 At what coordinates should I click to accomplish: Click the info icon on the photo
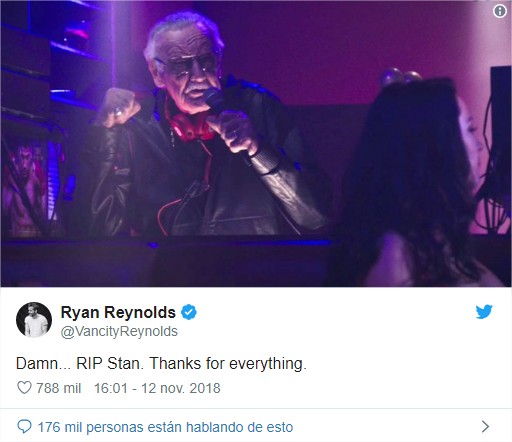tap(499, 11)
